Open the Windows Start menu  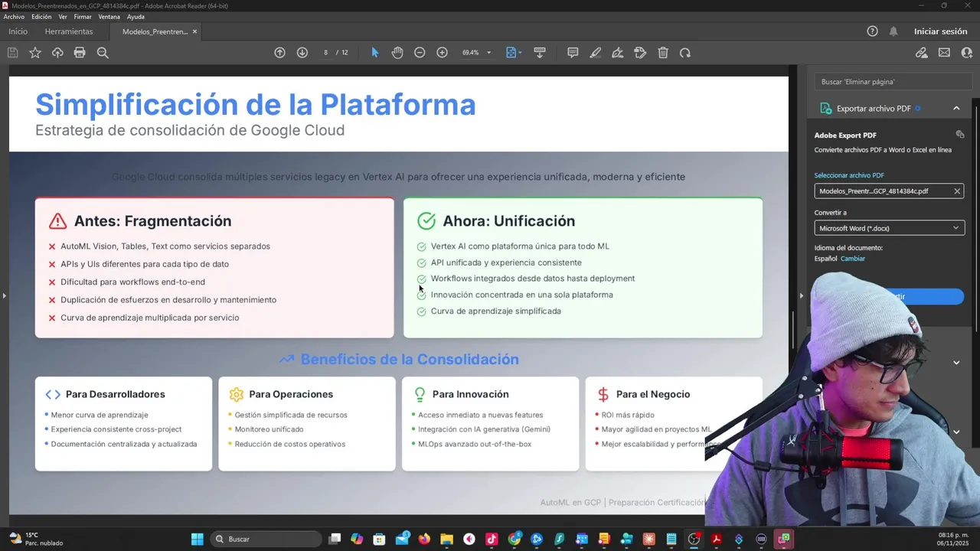[x=197, y=539]
